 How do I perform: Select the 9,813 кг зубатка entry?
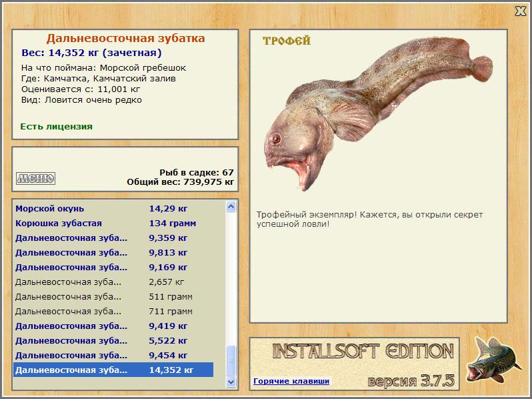tap(113, 253)
